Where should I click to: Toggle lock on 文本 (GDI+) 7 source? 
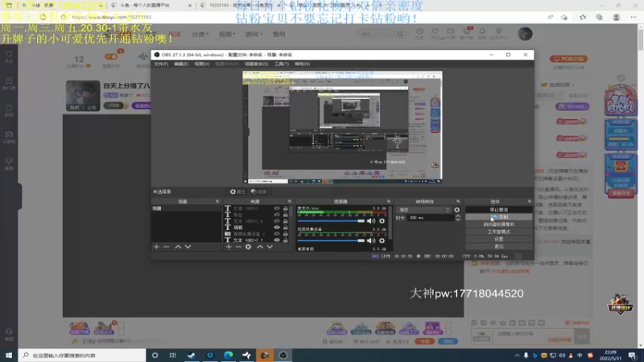[x=286, y=240]
